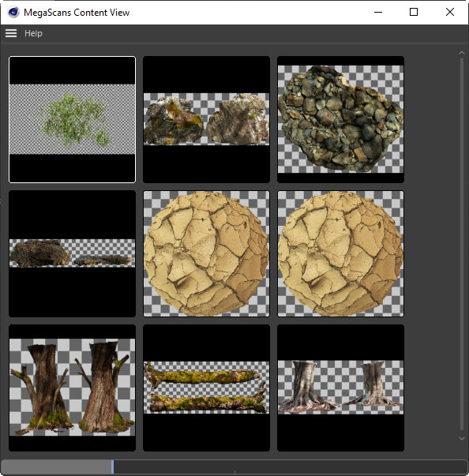The height and width of the screenshot is (476, 469).
Task: Open the Help menu
Action: click(x=33, y=33)
